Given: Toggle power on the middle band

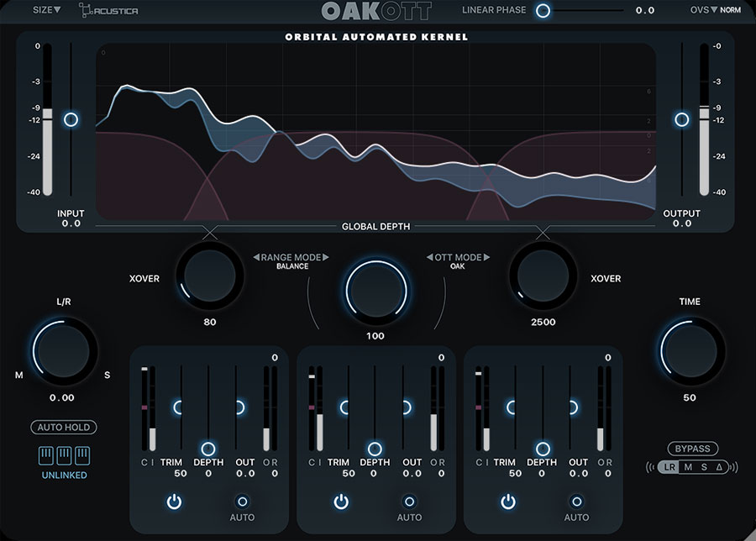Looking at the screenshot, I should point(341,502).
